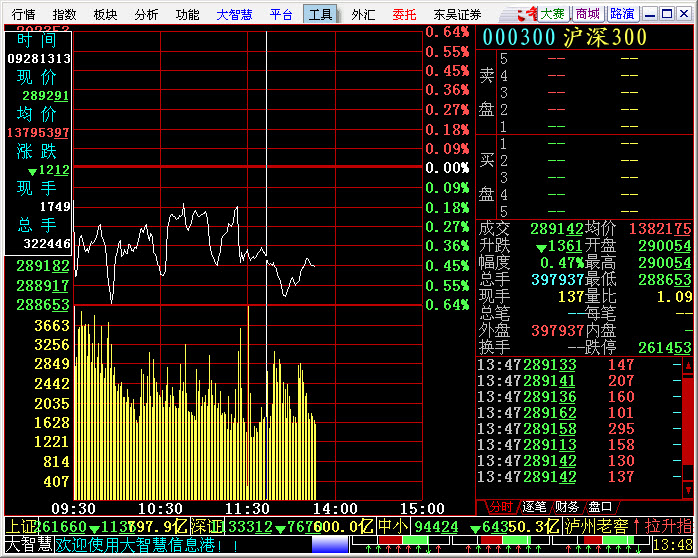698x558 pixels.
Task: Switch to the 盘口 tab
Action: point(600,507)
